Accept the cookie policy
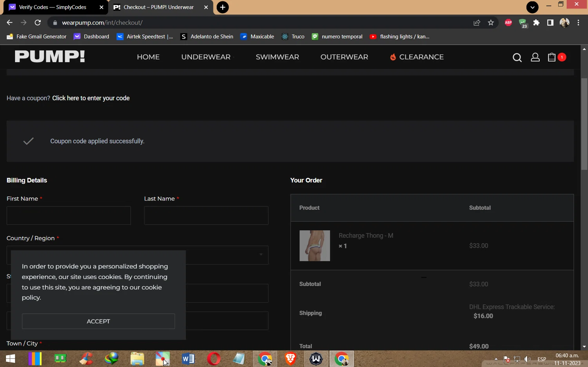This screenshot has height=367, width=588. pos(98,321)
